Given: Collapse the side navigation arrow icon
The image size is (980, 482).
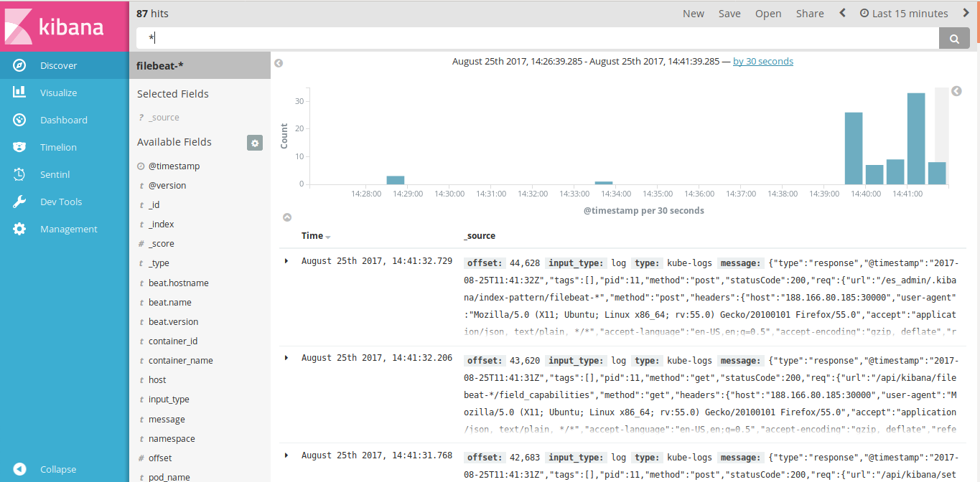Looking at the screenshot, I should coord(19,469).
